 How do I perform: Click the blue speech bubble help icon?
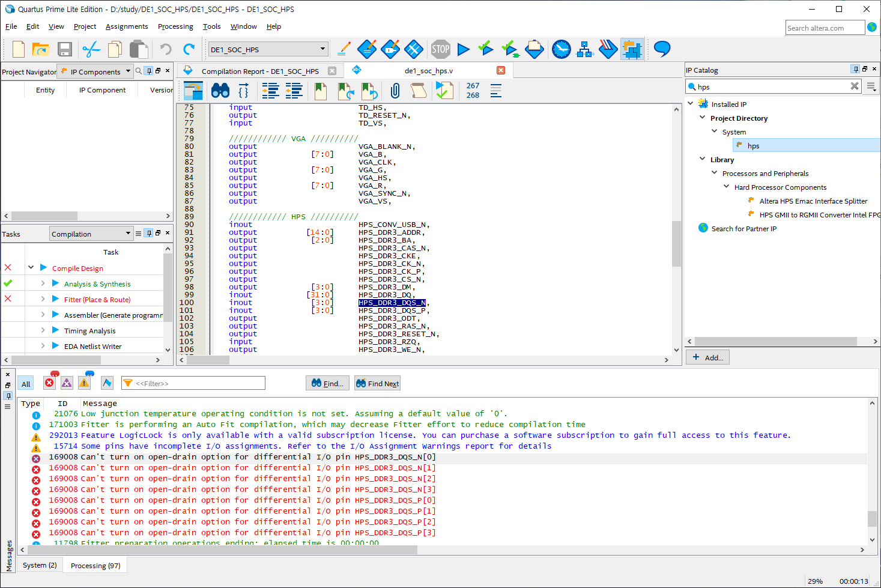coord(662,49)
